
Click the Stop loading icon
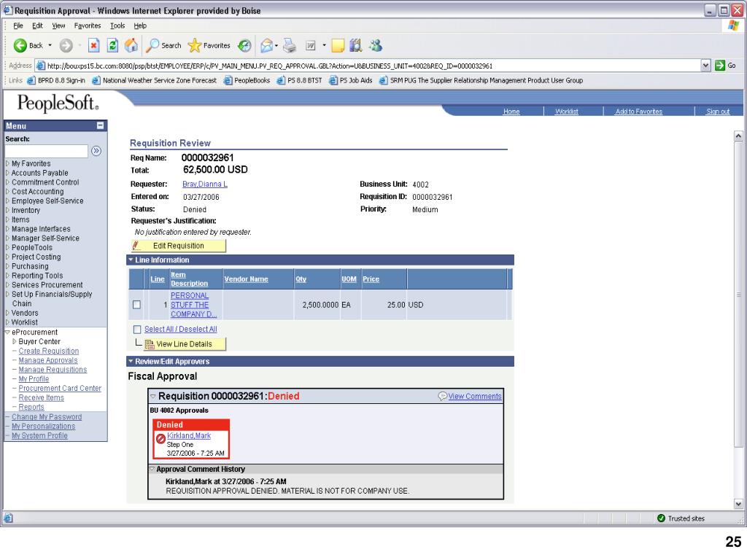[x=94, y=46]
